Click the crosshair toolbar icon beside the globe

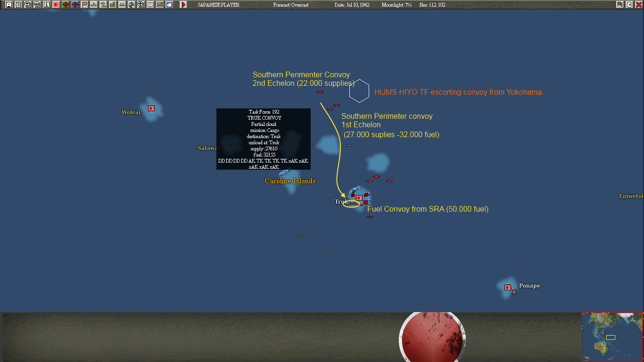tap(140, 5)
